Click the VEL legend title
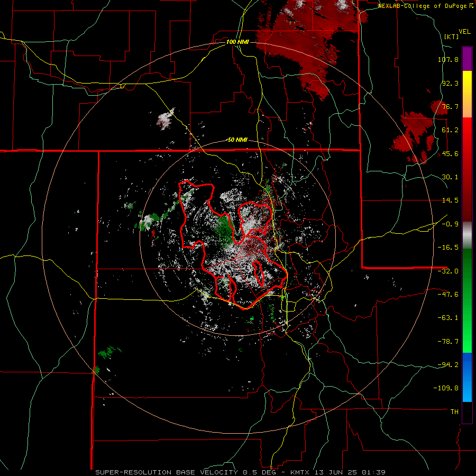 [x=465, y=32]
